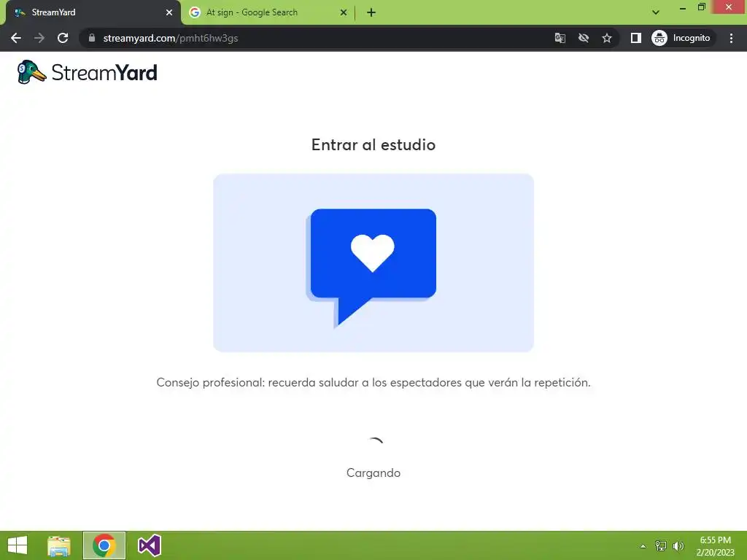Screen dimensions: 747x560
Task: Toggle the browser side panel
Action: (635, 38)
